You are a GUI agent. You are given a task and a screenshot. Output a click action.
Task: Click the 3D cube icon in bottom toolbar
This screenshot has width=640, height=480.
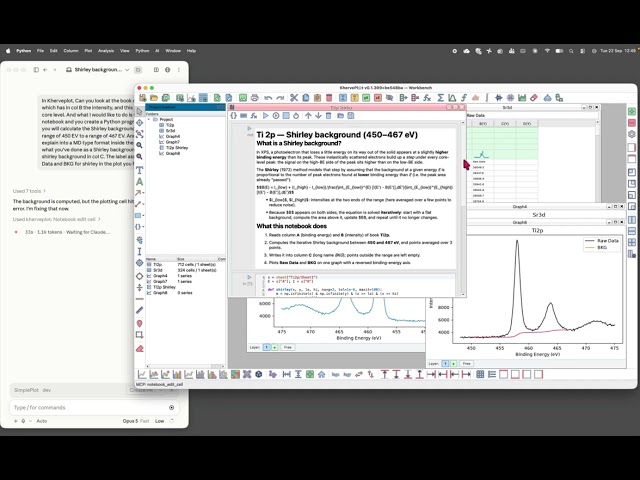[258, 374]
